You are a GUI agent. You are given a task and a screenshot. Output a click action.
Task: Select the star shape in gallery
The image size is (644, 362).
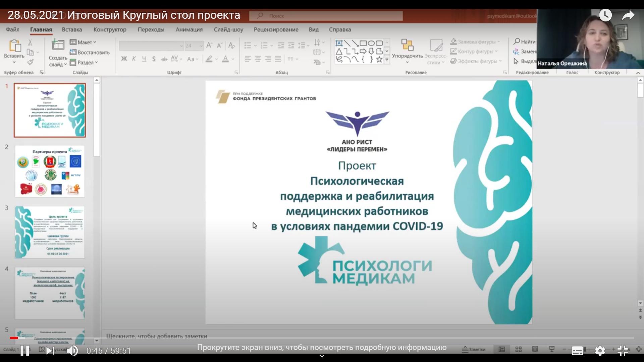pyautogui.click(x=379, y=60)
